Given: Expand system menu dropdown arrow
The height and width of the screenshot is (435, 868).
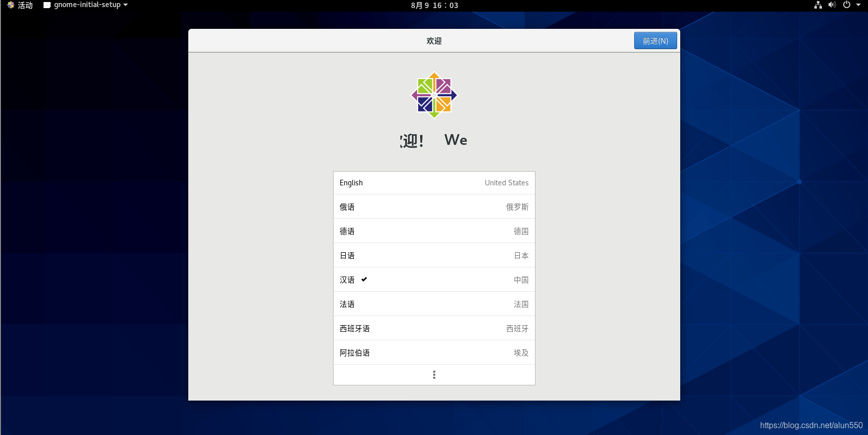Looking at the screenshot, I should coord(858,5).
